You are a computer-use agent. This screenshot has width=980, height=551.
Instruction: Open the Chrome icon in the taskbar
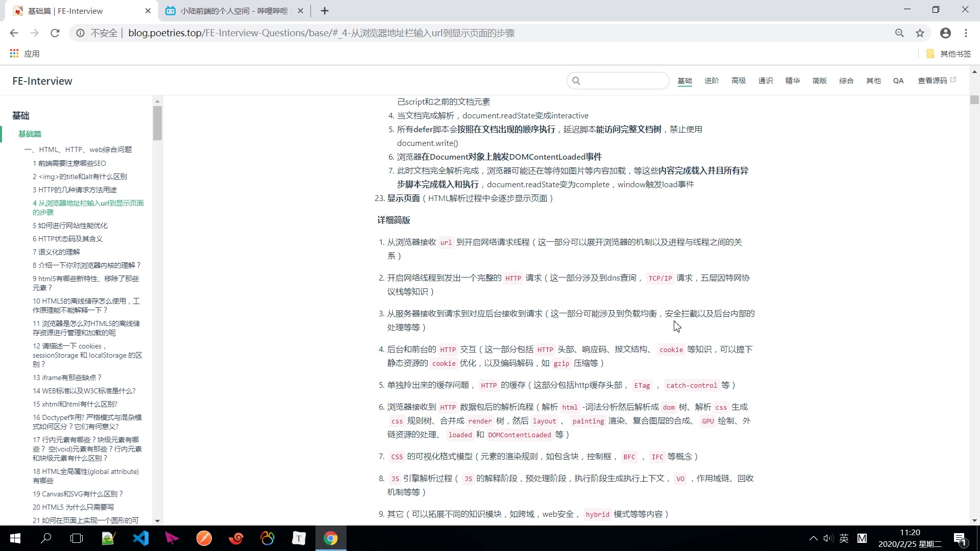coord(331,538)
